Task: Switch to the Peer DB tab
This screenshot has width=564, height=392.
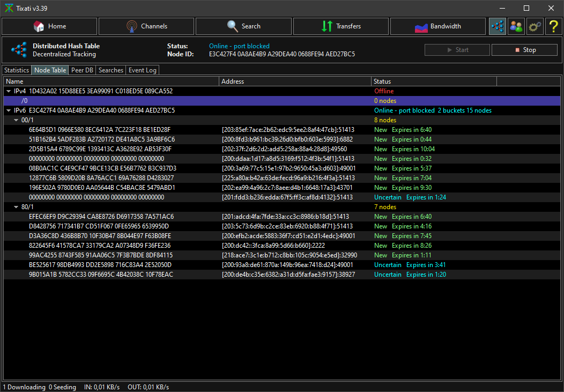Action: point(83,70)
